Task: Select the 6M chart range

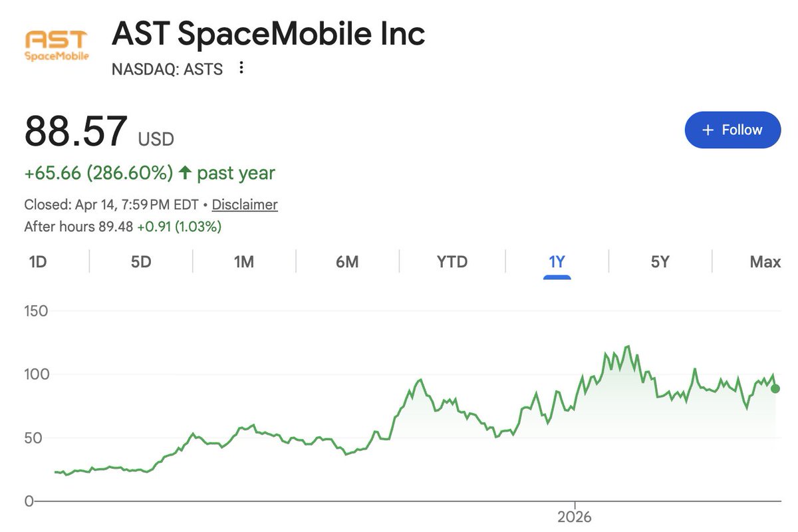Action: (347, 262)
